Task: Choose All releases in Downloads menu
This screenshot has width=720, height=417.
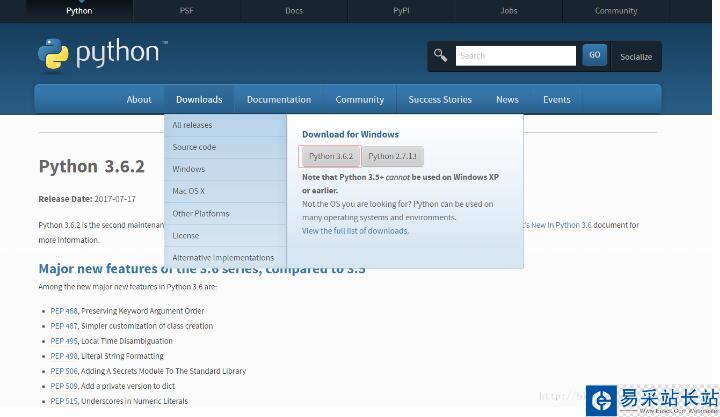Action: coord(225,125)
